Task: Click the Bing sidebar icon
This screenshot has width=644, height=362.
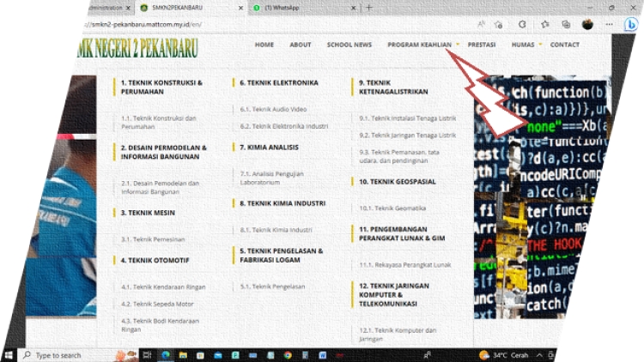Action: pos(630,25)
